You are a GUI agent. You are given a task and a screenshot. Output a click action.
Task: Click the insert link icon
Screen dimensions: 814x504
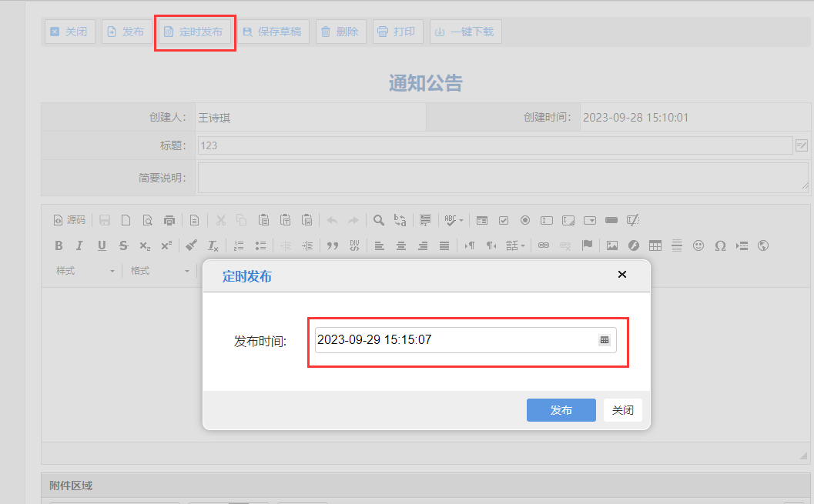[544, 245]
